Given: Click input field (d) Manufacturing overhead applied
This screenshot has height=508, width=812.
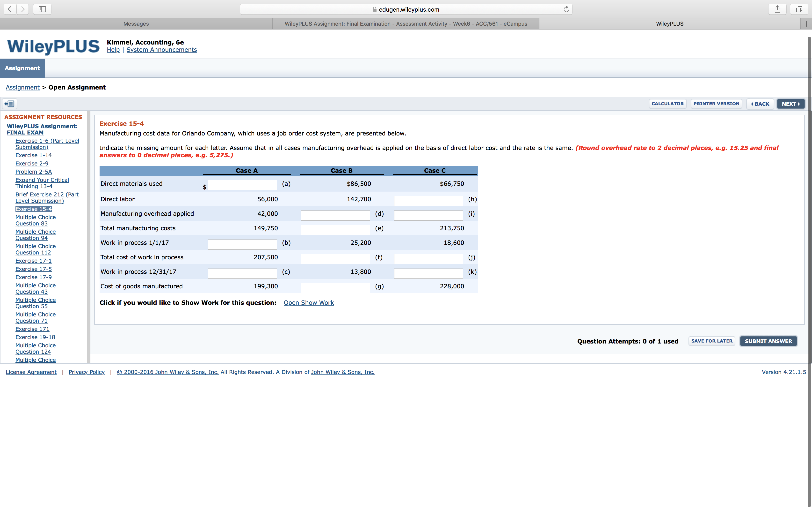Looking at the screenshot, I should coord(335,215).
